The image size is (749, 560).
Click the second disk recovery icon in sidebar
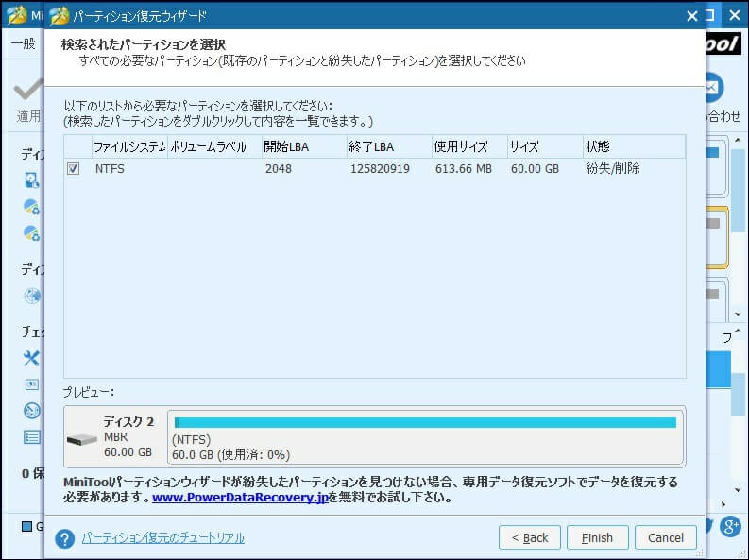(x=31, y=233)
